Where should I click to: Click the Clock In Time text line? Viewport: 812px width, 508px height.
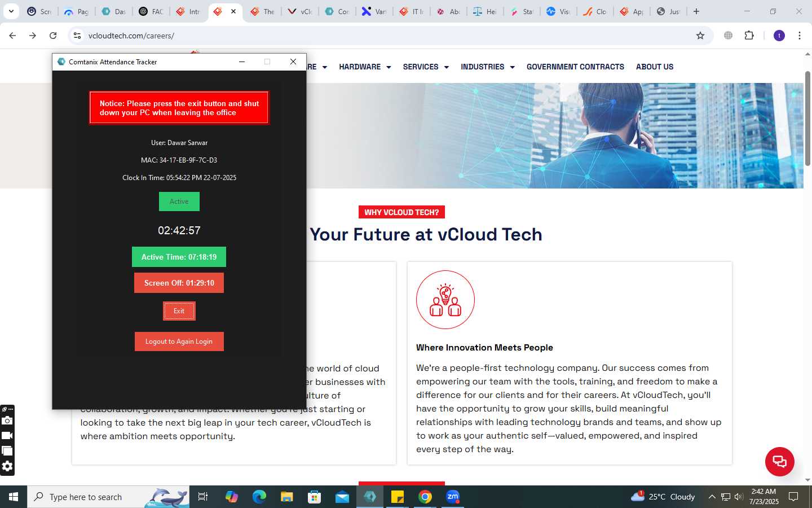[x=179, y=178]
